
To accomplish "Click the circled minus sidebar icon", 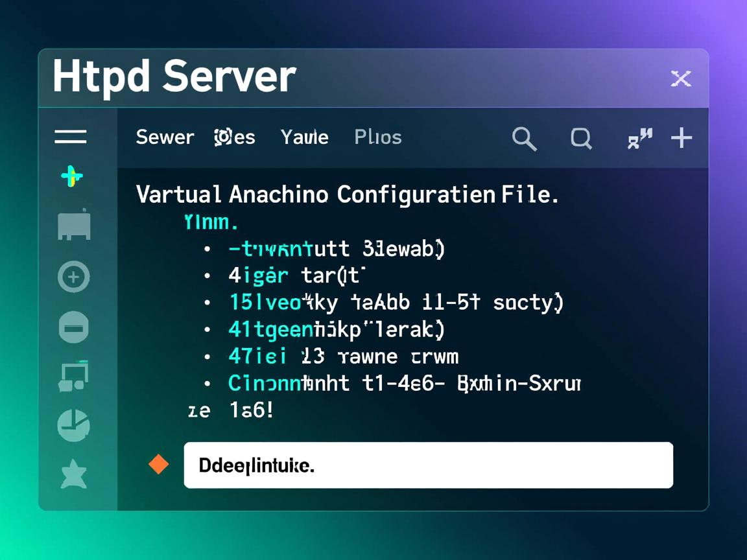I will click(x=74, y=327).
